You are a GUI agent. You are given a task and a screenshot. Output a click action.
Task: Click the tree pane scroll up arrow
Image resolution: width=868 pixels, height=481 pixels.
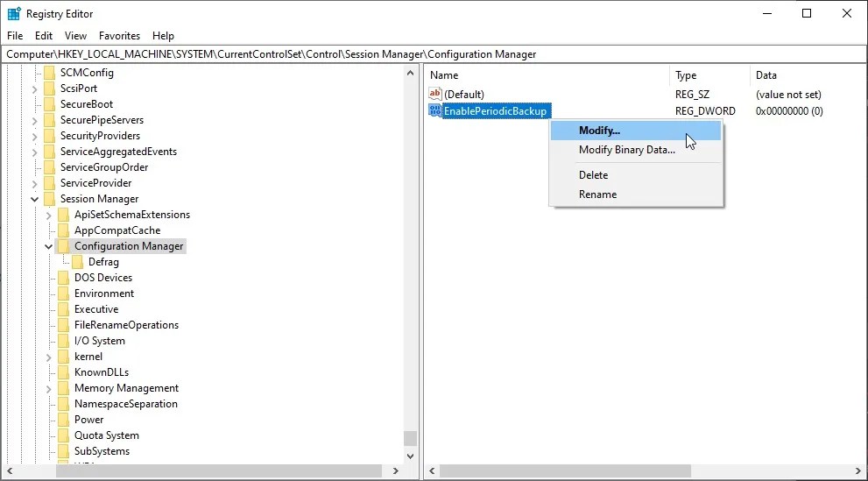click(x=410, y=73)
